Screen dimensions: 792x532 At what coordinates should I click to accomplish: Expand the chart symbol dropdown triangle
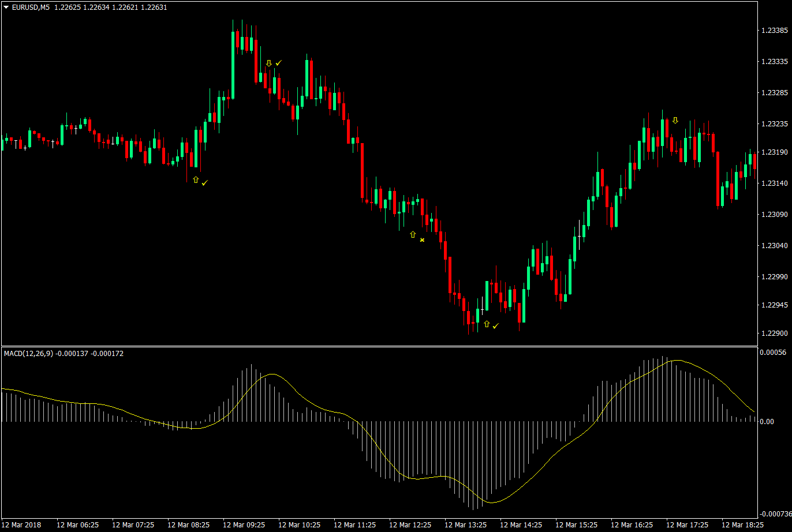click(6, 8)
